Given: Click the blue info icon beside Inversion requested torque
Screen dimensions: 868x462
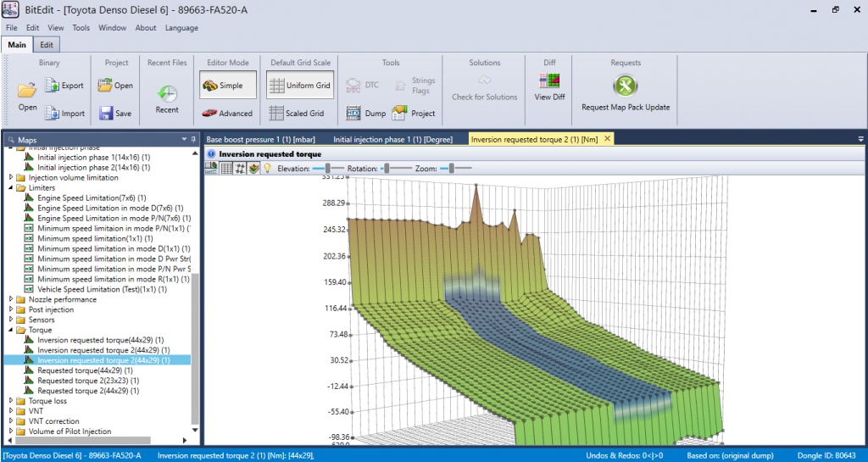Looking at the screenshot, I should (x=211, y=153).
